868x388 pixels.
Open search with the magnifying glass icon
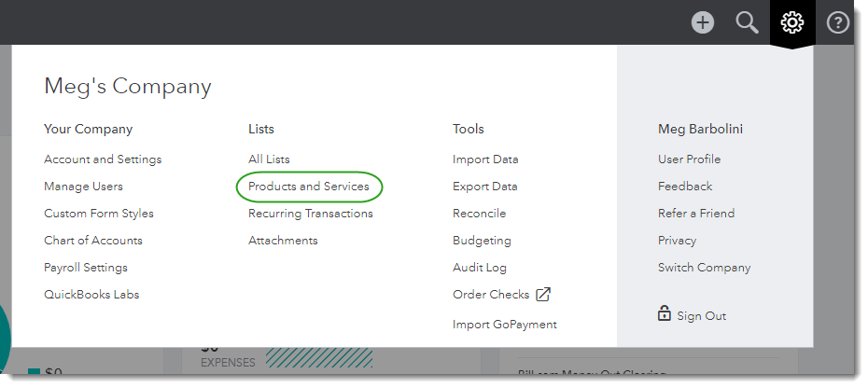[x=747, y=22]
